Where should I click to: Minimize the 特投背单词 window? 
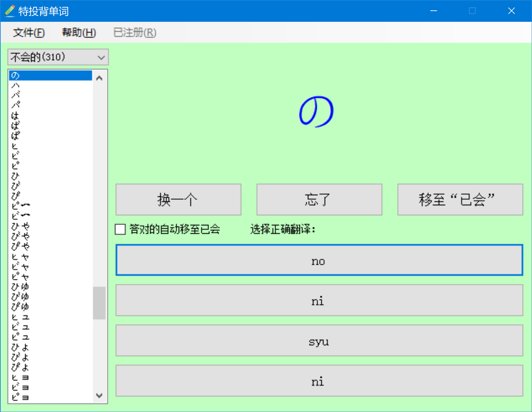[434, 11]
